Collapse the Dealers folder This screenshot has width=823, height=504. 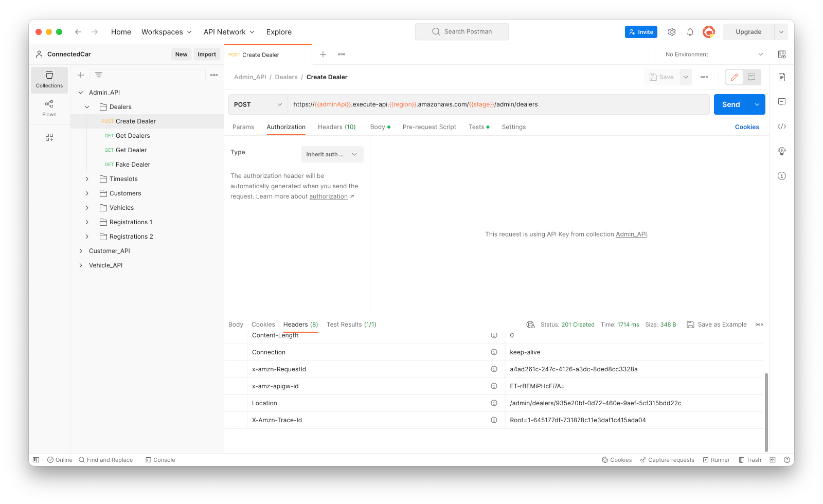[87, 107]
